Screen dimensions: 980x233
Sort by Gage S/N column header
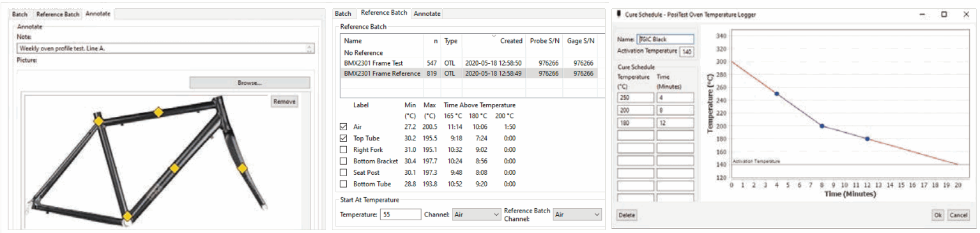[x=580, y=41]
